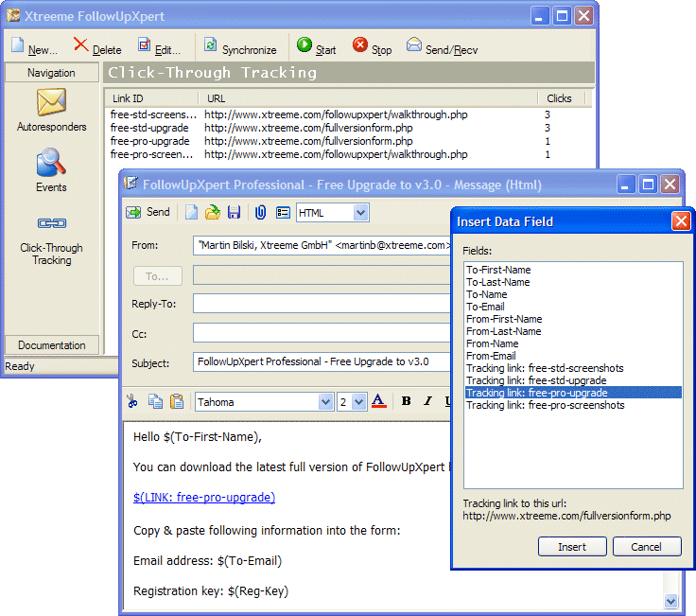Click the disabled To... button
This screenshot has height=616, width=696.
pos(158,276)
